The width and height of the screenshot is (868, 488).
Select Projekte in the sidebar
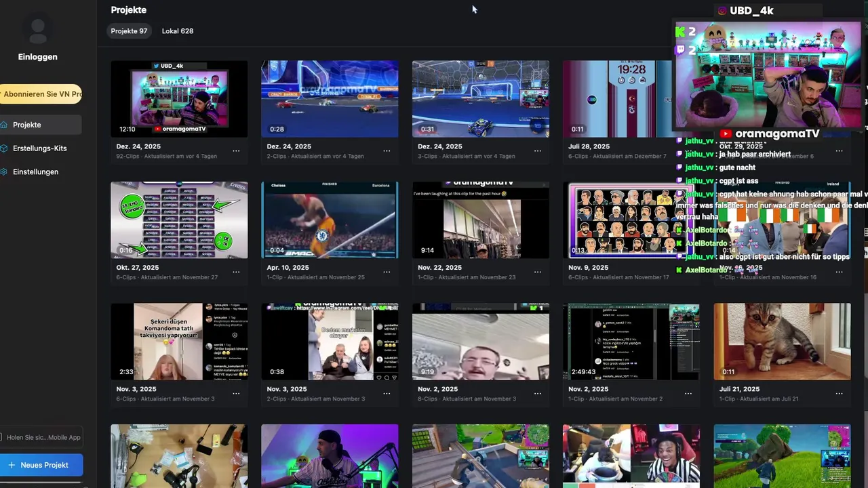click(x=41, y=125)
